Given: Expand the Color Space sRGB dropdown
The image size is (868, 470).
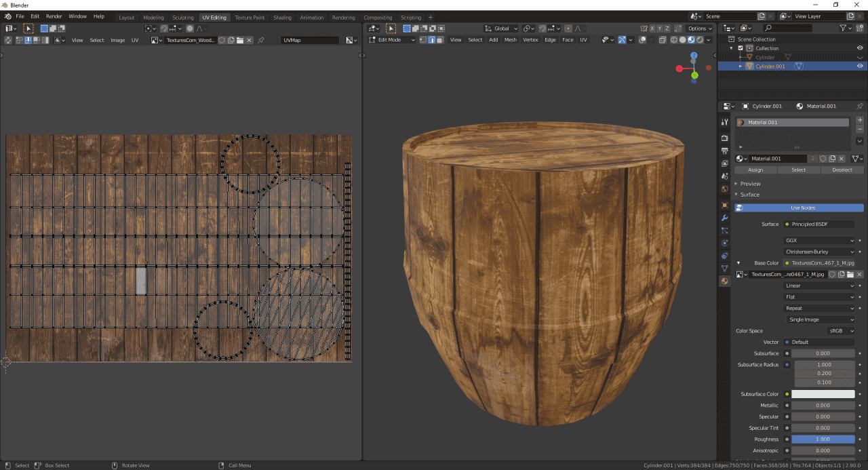Looking at the screenshot, I should click(x=841, y=330).
